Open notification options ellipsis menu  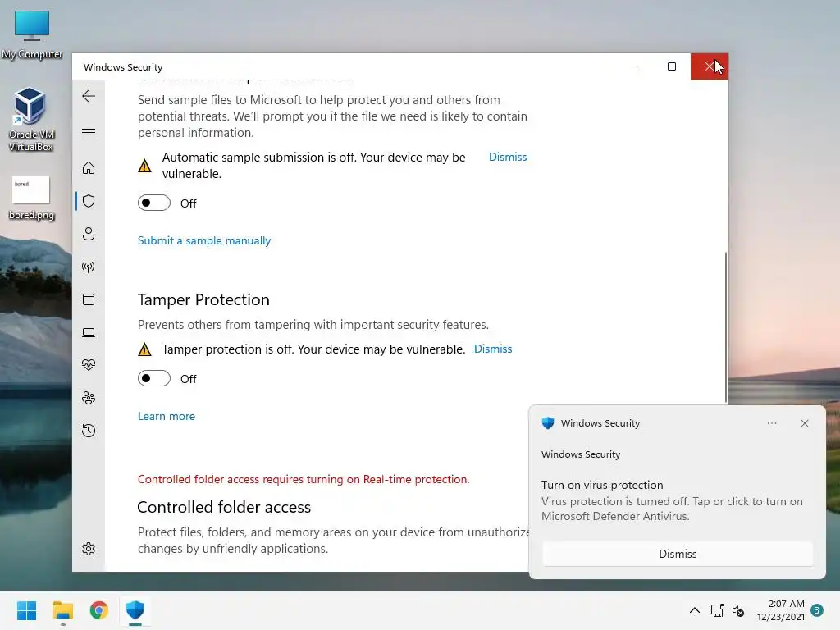click(771, 423)
